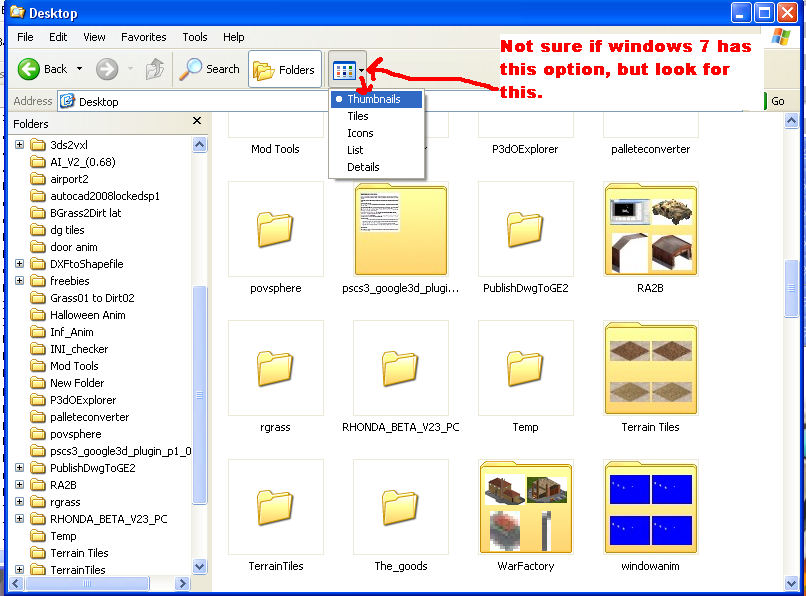Open the Favorites menu
Viewport: 806px width, 596px height.
tap(143, 37)
